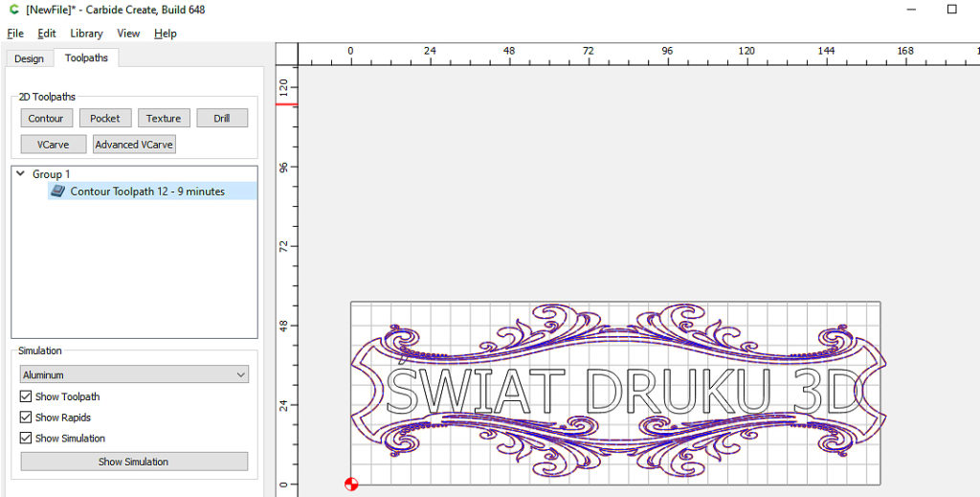Minimize the Carbide Create window
Image resolution: width=980 pixels, height=497 pixels.
(912, 10)
